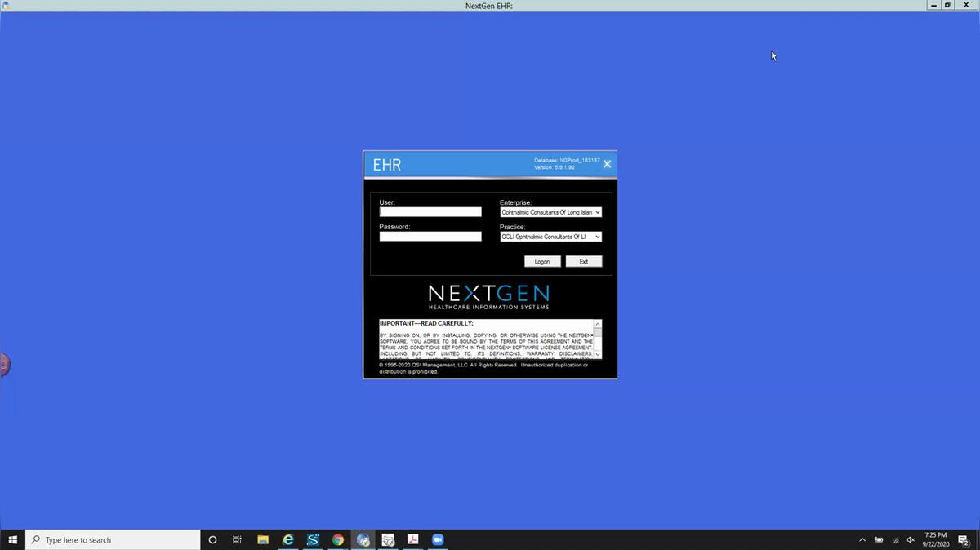980x550 pixels.
Task: Switch to Zoom in the taskbar
Action: pyautogui.click(x=437, y=540)
